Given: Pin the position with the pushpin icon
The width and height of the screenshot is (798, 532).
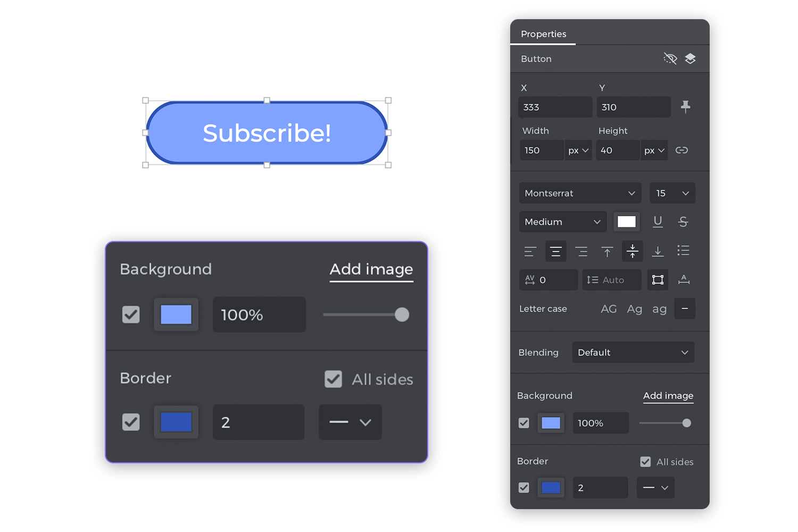Looking at the screenshot, I should 685,107.
